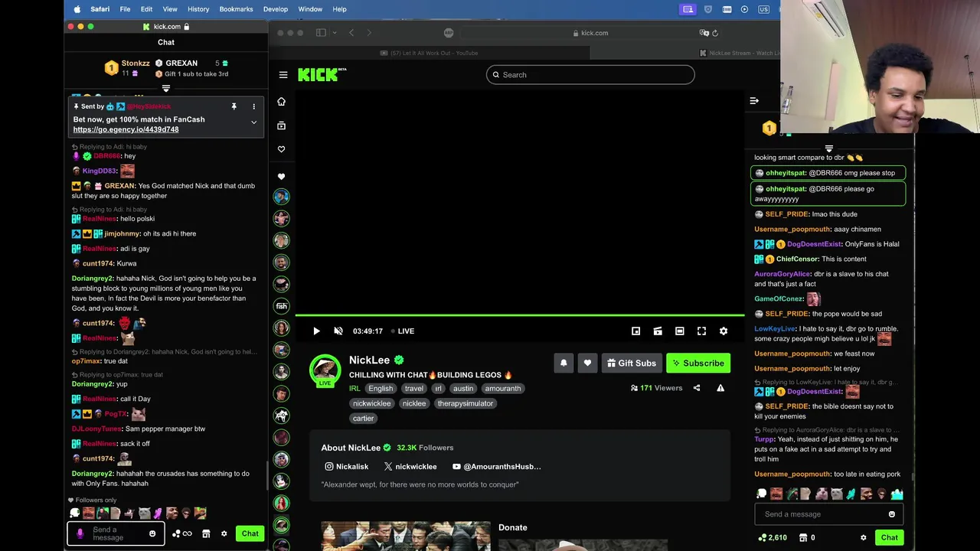Share the stream via share icon

[697, 388]
